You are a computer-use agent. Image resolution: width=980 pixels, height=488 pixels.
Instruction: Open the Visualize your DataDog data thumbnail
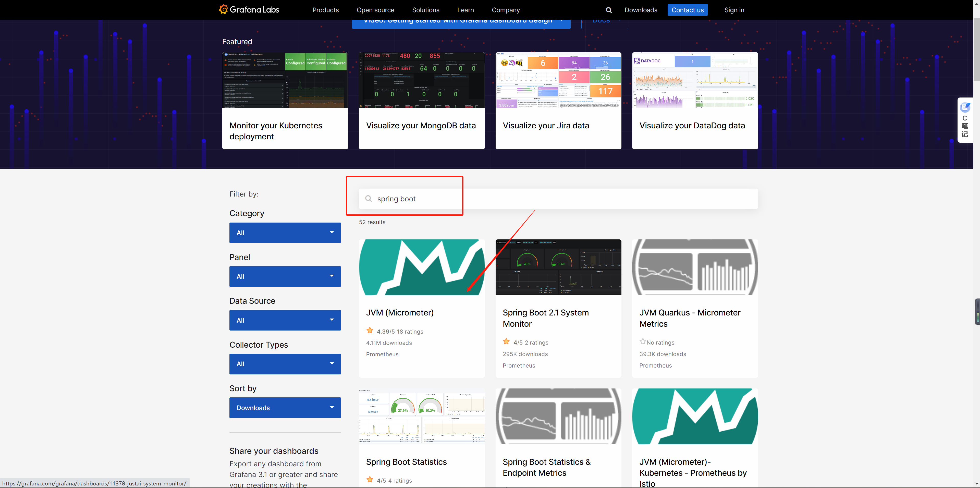695,80
